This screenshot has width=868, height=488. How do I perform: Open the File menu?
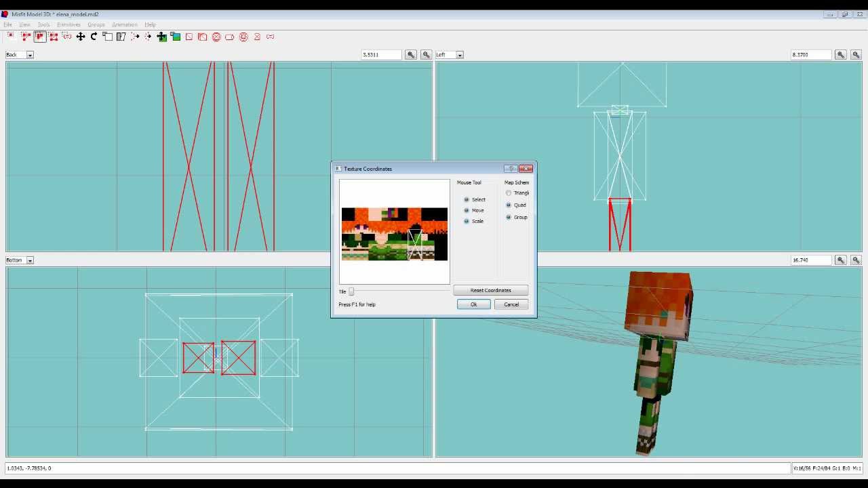[x=8, y=24]
